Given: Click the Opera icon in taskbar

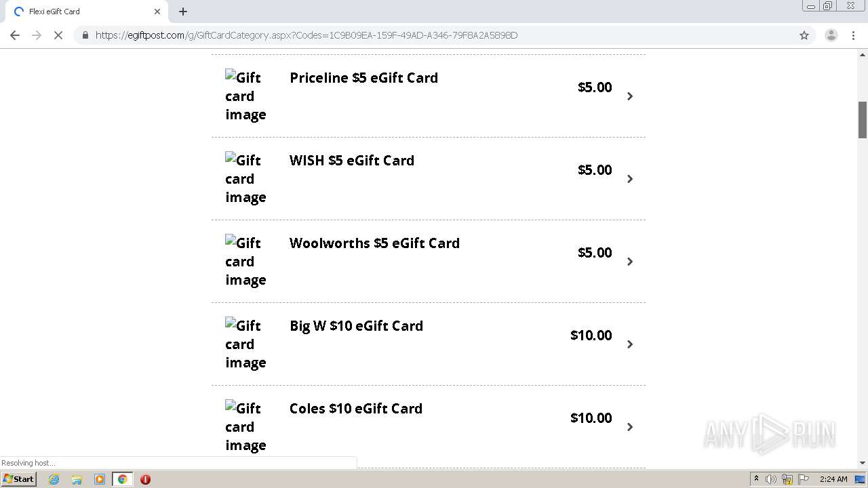Looking at the screenshot, I should coord(145,479).
